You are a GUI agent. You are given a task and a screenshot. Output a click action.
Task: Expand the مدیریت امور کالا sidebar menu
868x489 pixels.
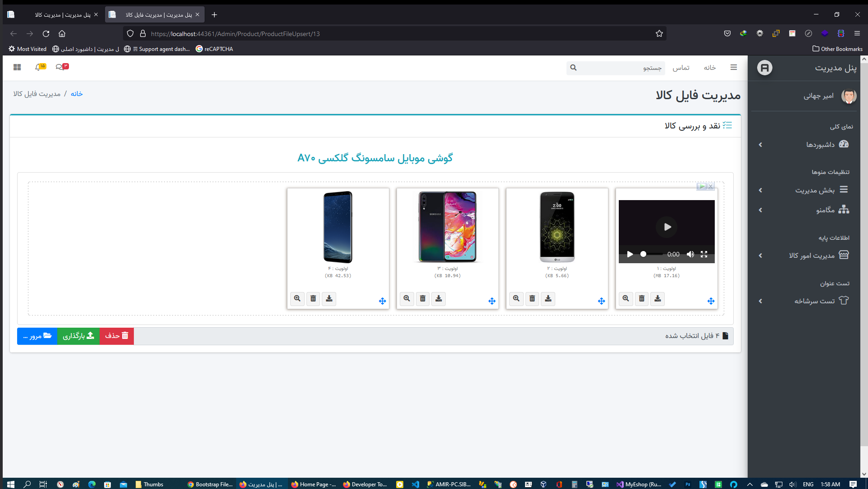pyautogui.click(x=805, y=256)
